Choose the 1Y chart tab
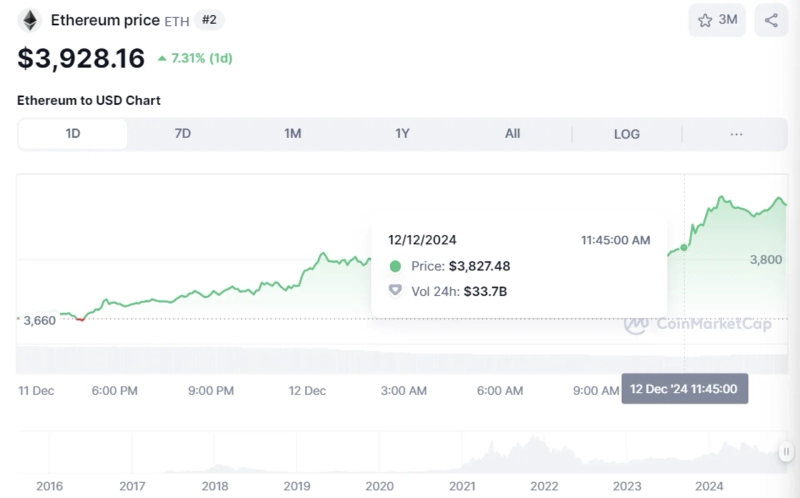800x498 pixels. [x=402, y=134]
